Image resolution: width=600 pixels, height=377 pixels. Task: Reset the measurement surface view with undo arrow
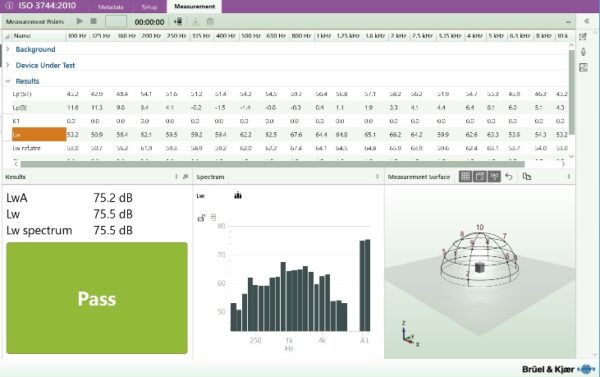click(x=509, y=176)
